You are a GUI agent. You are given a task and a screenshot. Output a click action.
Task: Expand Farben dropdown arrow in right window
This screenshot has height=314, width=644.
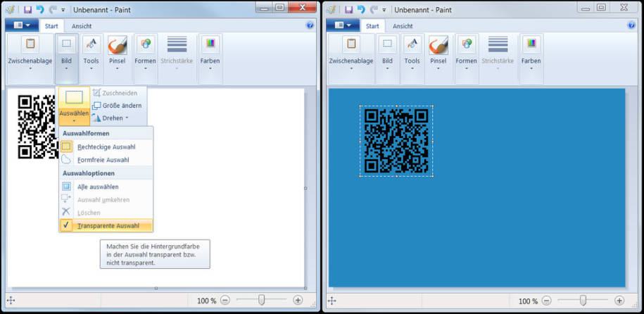click(x=531, y=68)
